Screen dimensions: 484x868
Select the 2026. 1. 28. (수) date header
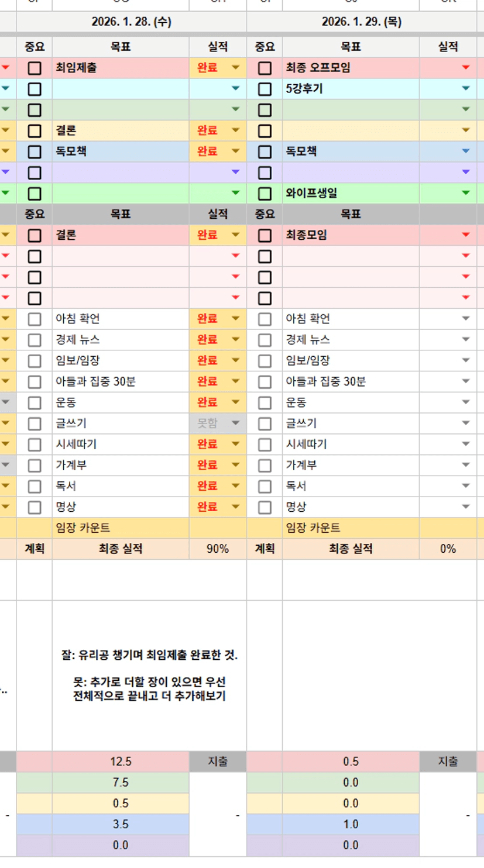click(x=132, y=22)
